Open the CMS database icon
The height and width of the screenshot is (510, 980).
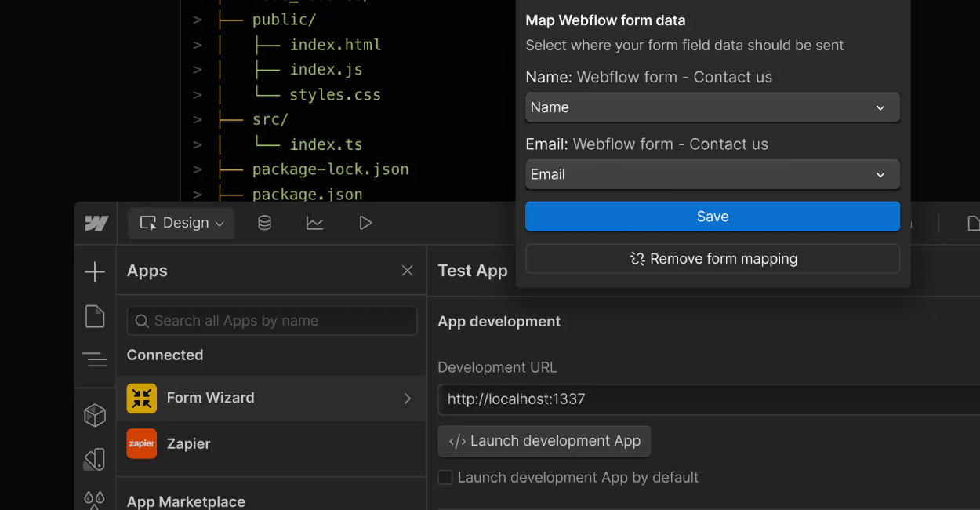pos(265,224)
